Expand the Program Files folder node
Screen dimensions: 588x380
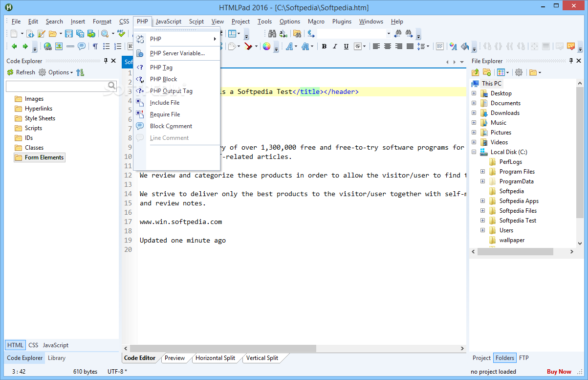[x=482, y=172]
